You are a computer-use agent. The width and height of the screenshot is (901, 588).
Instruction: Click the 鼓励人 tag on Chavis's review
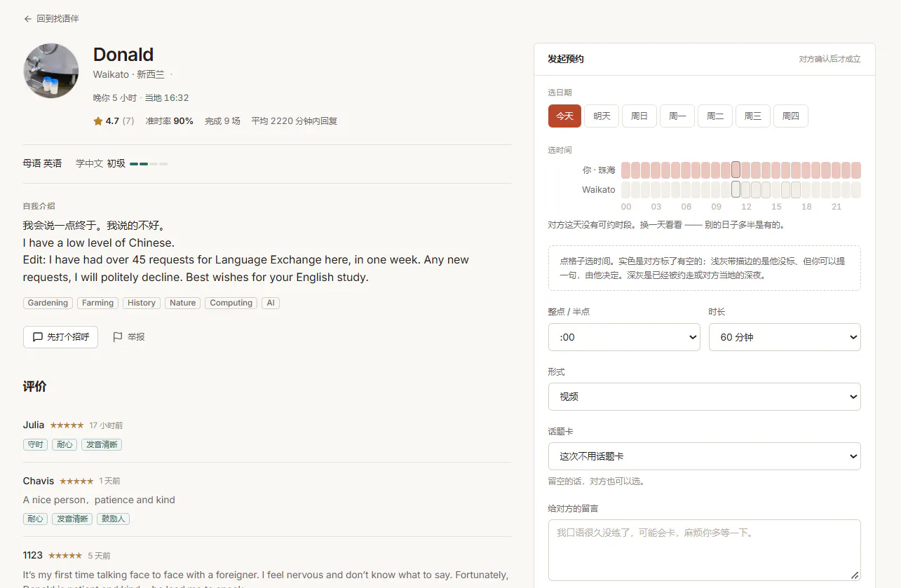[x=114, y=519]
